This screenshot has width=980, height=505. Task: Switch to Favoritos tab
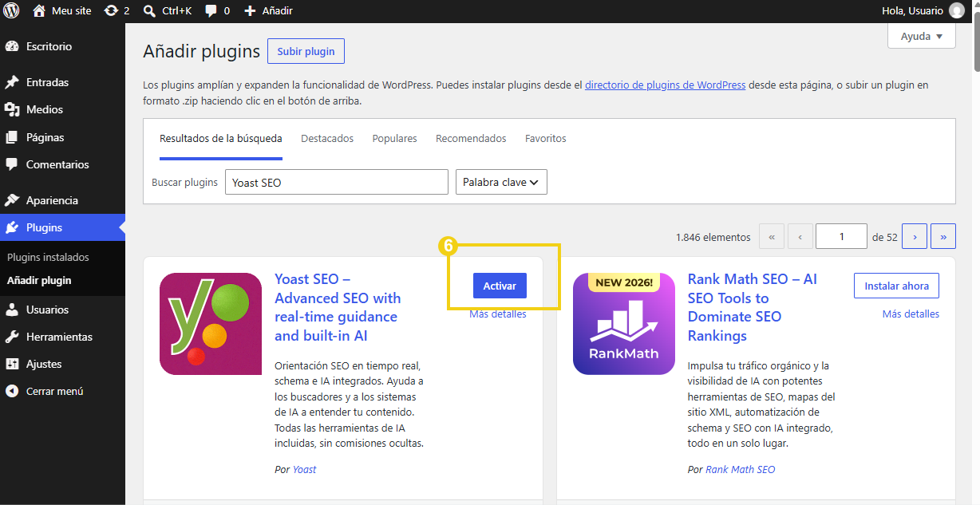pyautogui.click(x=546, y=139)
